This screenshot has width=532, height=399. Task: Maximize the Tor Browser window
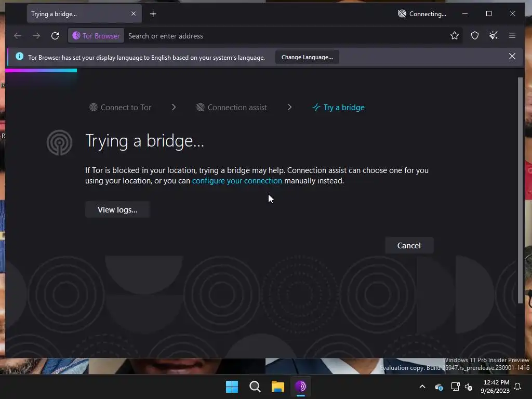489,14
